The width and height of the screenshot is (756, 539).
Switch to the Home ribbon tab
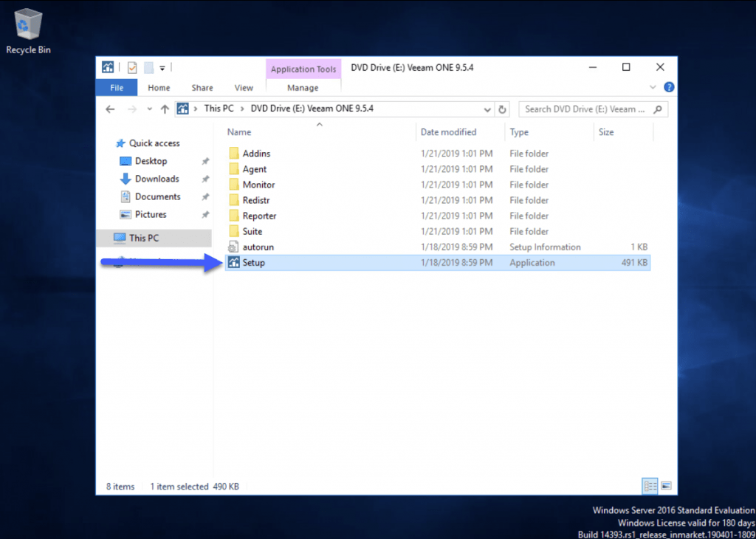159,88
